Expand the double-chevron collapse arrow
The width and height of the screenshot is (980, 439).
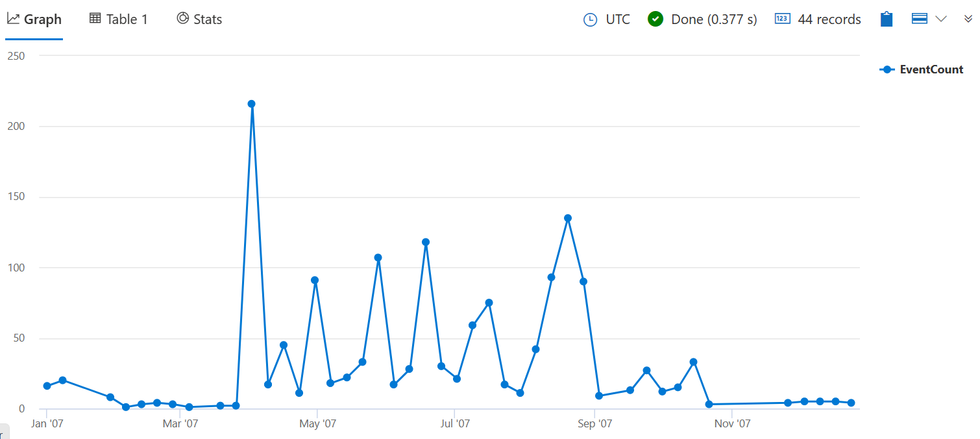968,19
